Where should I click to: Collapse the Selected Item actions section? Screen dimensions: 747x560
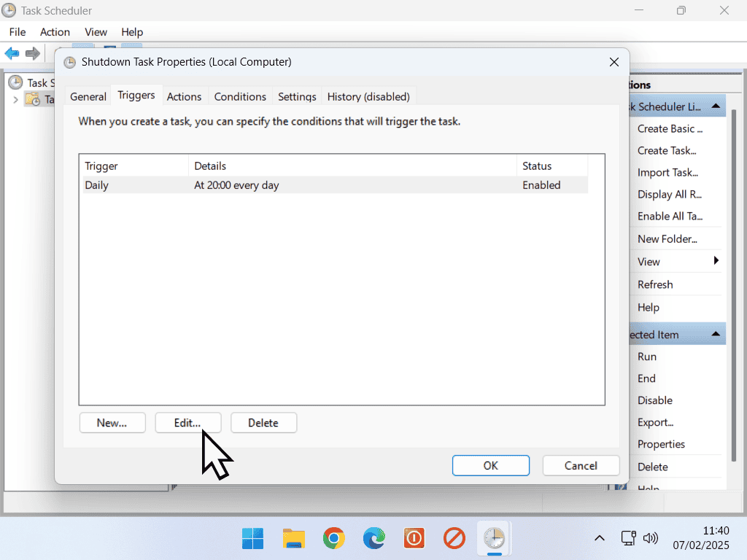click(716, 335)
